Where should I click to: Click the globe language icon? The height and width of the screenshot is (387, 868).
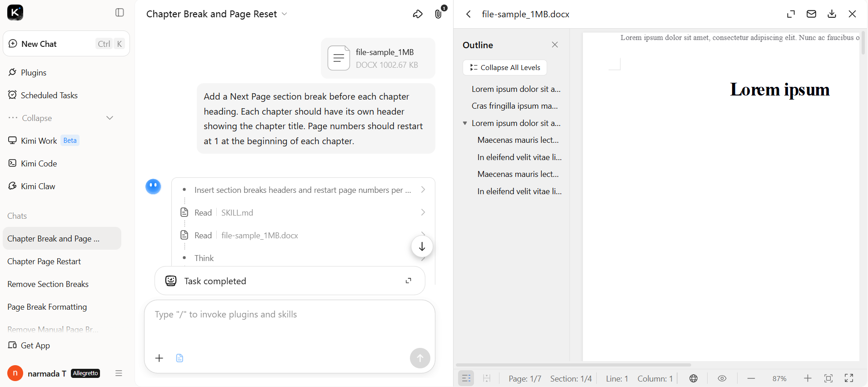point(693,378)
